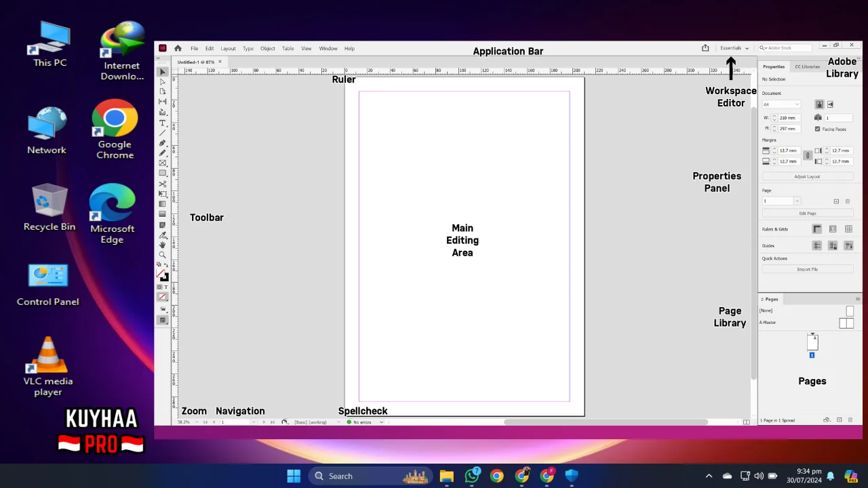Click the Windows Start button

294,476
